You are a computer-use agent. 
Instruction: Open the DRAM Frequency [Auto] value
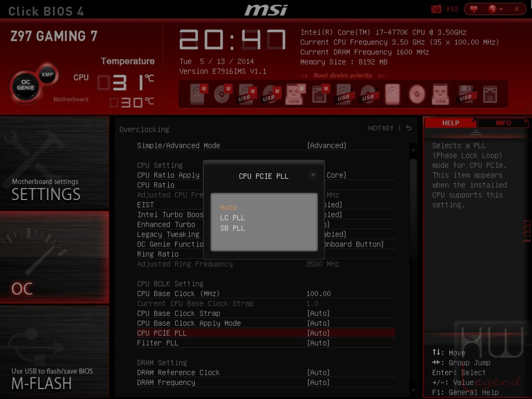click(x=318, y=382)
